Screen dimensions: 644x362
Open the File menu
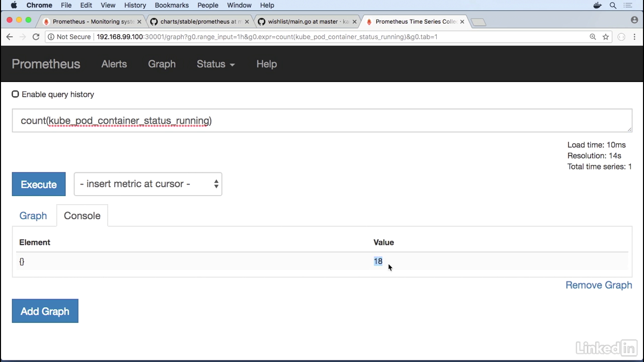(x=66, y=5)
